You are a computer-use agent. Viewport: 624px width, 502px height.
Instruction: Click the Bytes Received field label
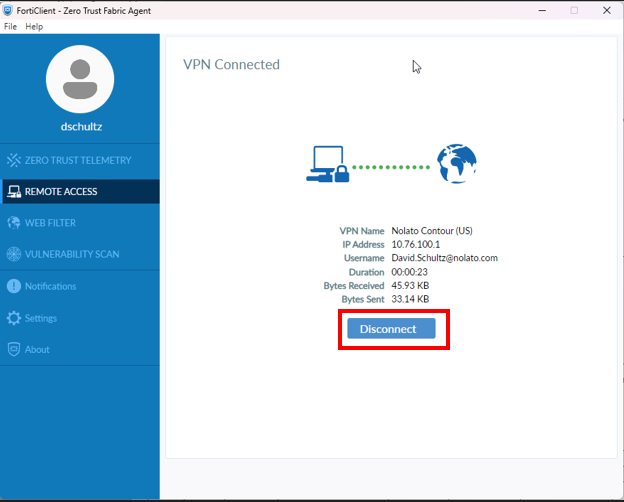(354, 286)
